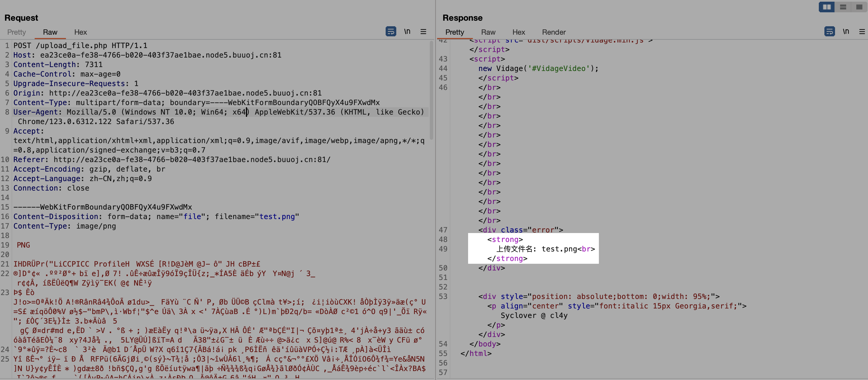Click the closing </html> tag
This screenshot has width=868, height=380.
(476, 353)
